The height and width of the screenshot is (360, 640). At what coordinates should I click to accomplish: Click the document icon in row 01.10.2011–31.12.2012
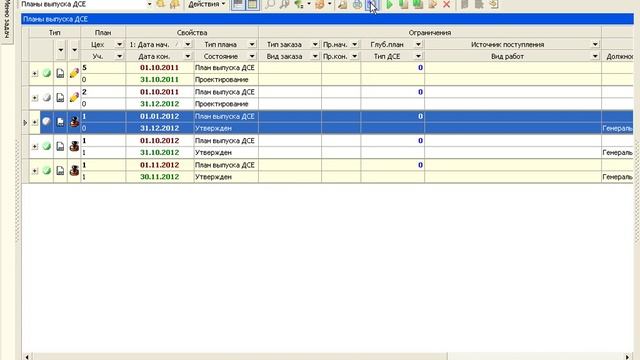60,98
